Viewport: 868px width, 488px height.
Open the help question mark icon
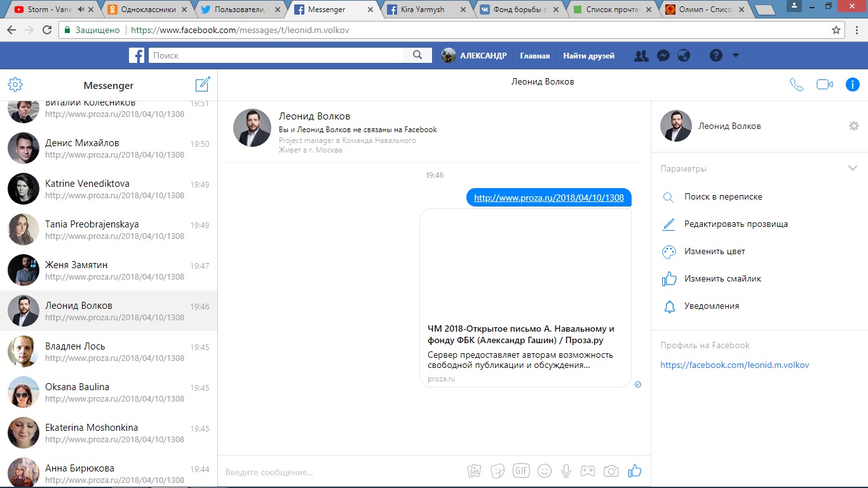point(716,56)
